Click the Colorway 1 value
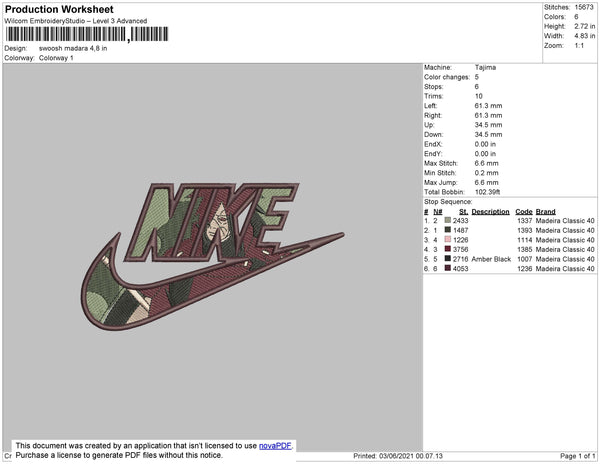Screen dimensions: 600x464 coord(56,58)
